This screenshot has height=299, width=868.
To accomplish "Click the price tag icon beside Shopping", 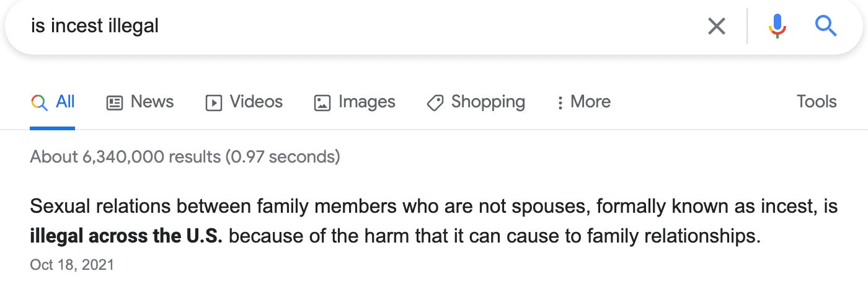I will pyautogui.click(x=435, y=102).
